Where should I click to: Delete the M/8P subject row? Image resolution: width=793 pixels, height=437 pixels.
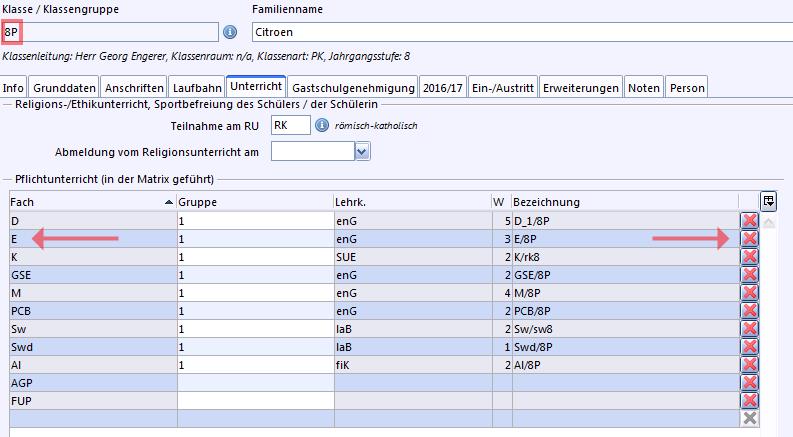click(750, 293)
